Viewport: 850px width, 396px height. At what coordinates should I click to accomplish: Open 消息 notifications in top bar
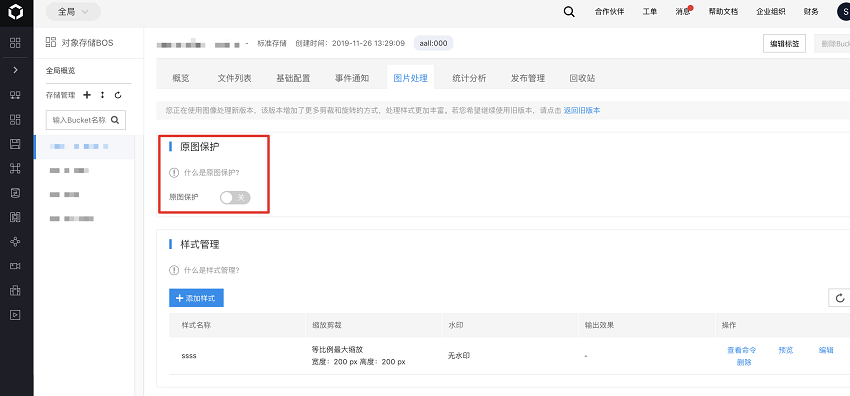683,12
